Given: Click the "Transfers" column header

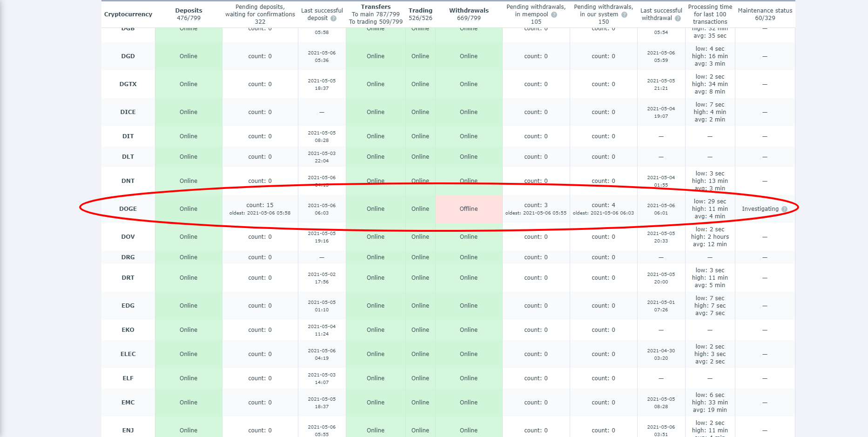Looking at the screenshot, I should click(376, 14).
